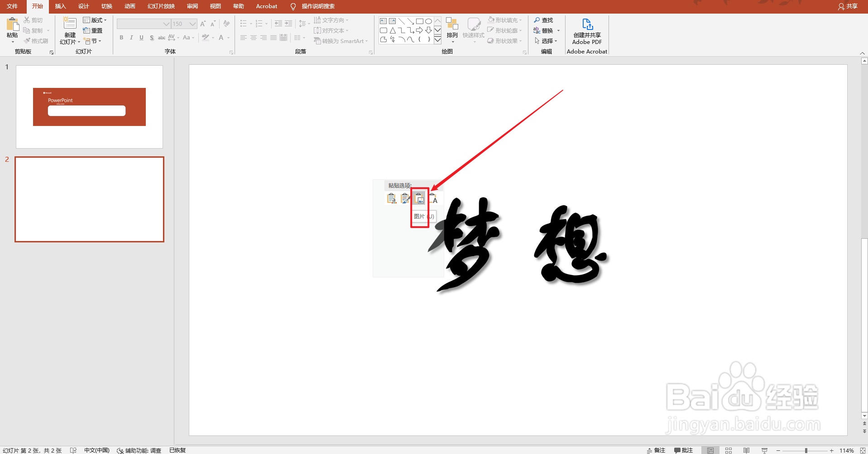This screenshot has width=868, height=454.
Task: Open the font name dropdown
Action: click(166, 24)
